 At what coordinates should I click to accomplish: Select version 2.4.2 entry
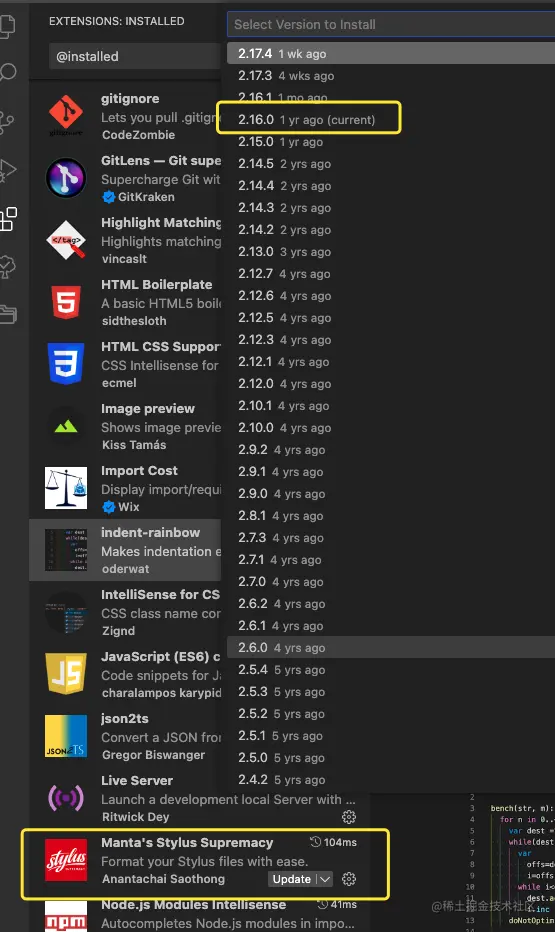(x=391, y=779)
